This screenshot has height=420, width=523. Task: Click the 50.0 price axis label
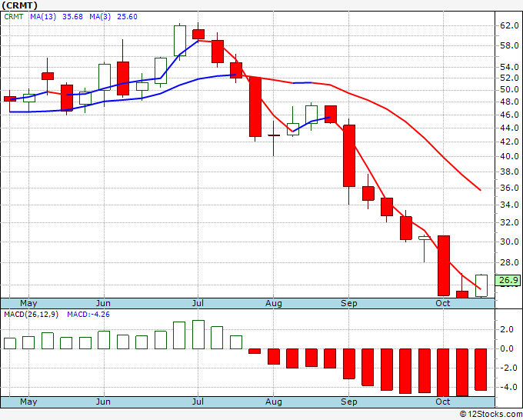pos(509,90)
